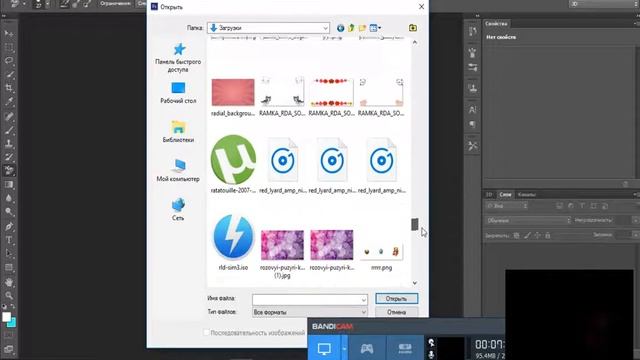Open the Character panel icon

(473, 109)
